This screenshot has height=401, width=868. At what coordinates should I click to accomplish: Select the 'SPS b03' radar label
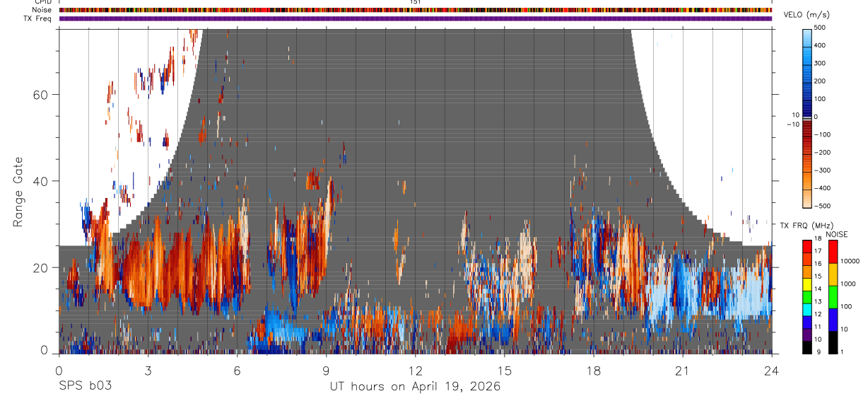point(85,387)
